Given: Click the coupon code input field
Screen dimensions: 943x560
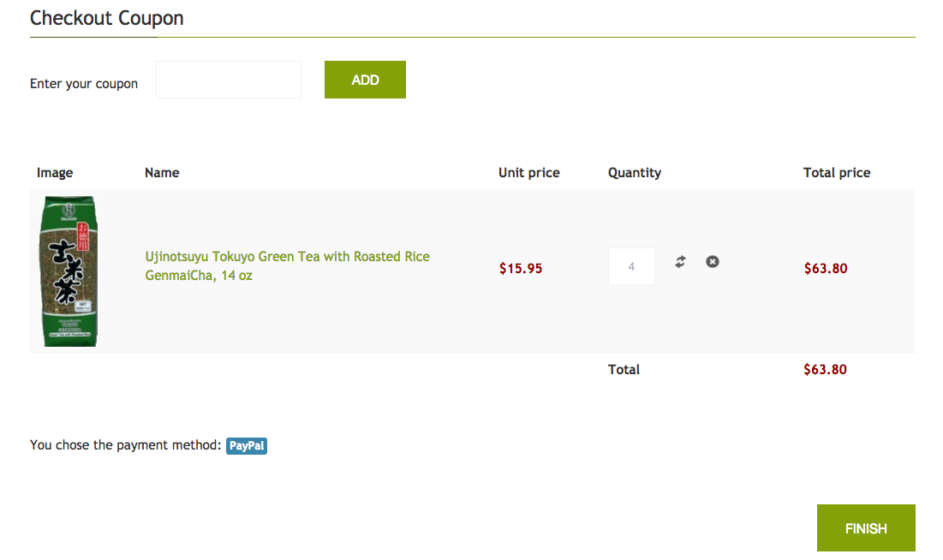Looking at the screenshot, I should (229, 80).
